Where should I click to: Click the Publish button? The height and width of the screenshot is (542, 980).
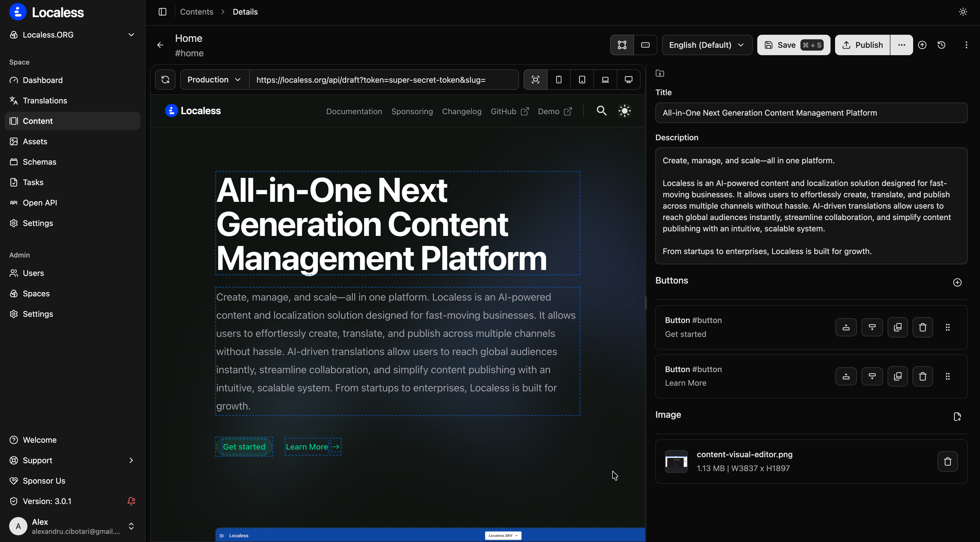tap(862, 45)
